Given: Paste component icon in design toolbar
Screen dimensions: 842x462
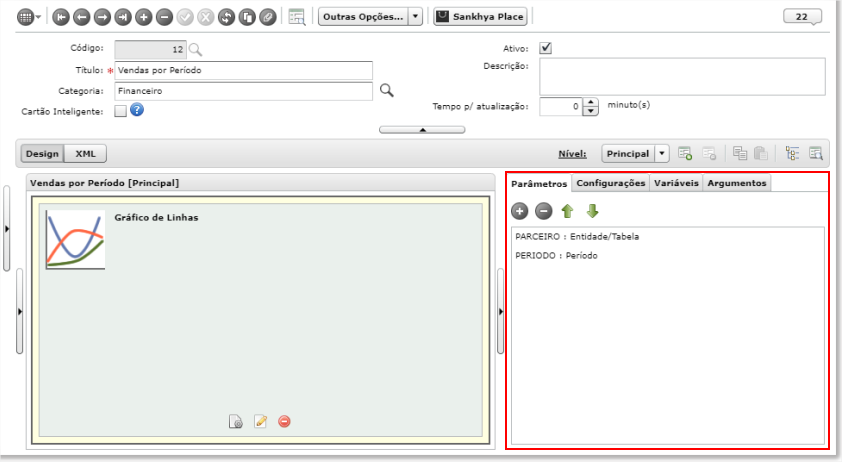Looking at the screenshot, I should coord(761,154).
